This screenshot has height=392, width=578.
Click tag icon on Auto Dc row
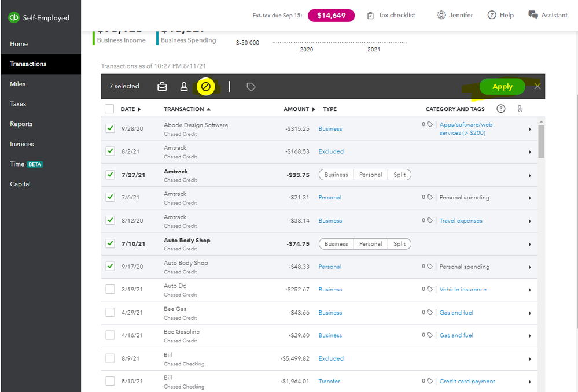point(429,289)
